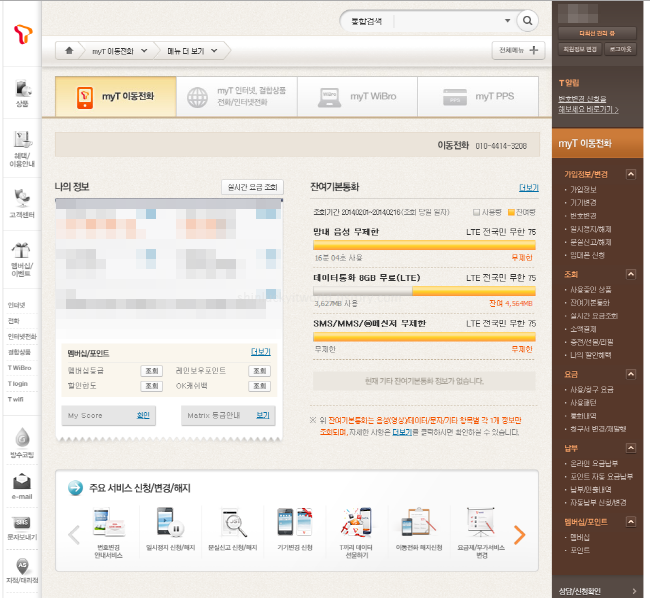
Task: Switch to the myT WiBro tab
Action: pyautogui.click(x=357, y=97)
